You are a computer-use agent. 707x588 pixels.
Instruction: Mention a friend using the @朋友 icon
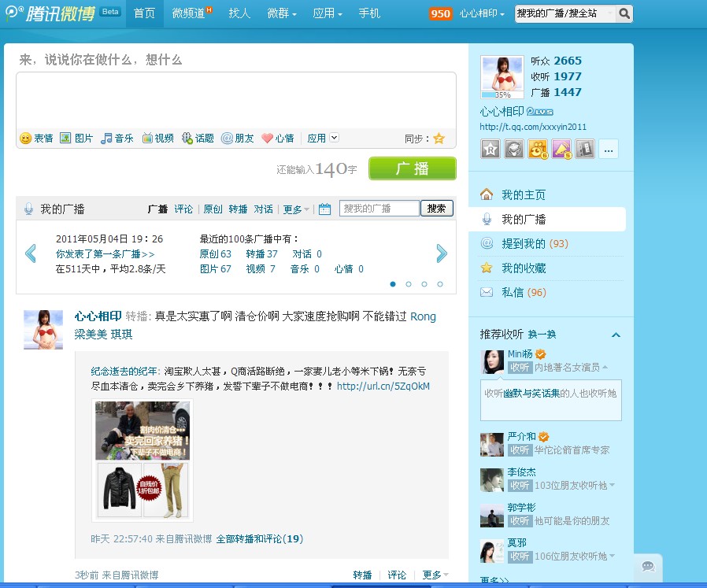pos(237,139)
